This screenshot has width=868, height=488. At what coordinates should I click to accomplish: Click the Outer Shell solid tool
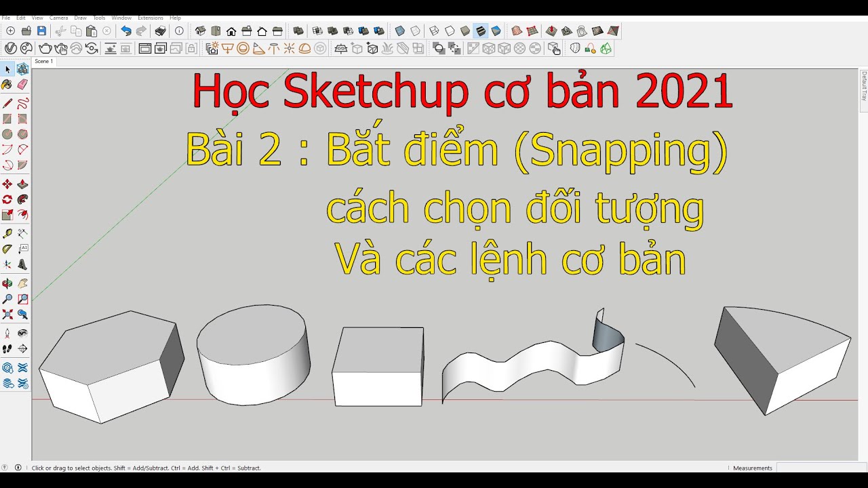(298, 31)
